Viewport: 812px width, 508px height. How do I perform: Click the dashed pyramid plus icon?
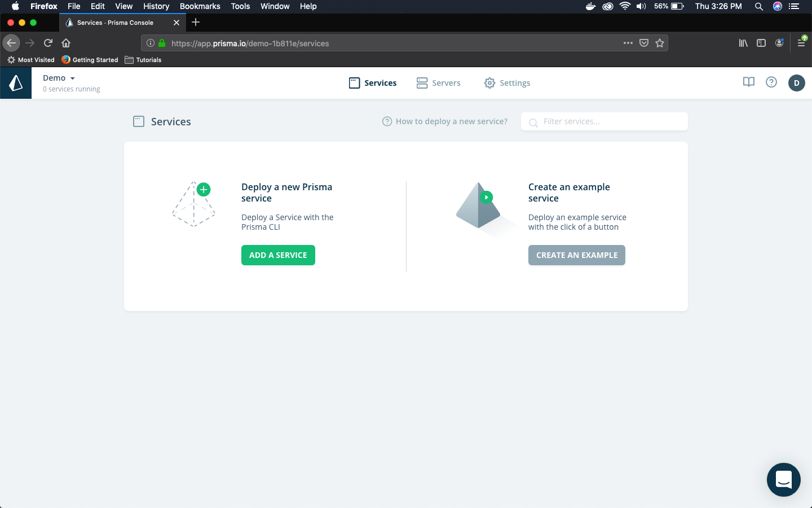[x=193, y=204]
